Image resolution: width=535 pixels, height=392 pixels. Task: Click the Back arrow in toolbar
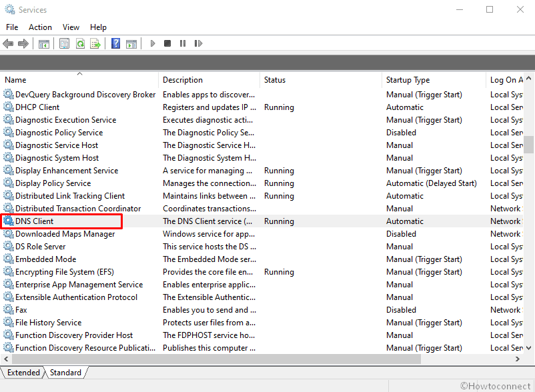coord(8,44)
